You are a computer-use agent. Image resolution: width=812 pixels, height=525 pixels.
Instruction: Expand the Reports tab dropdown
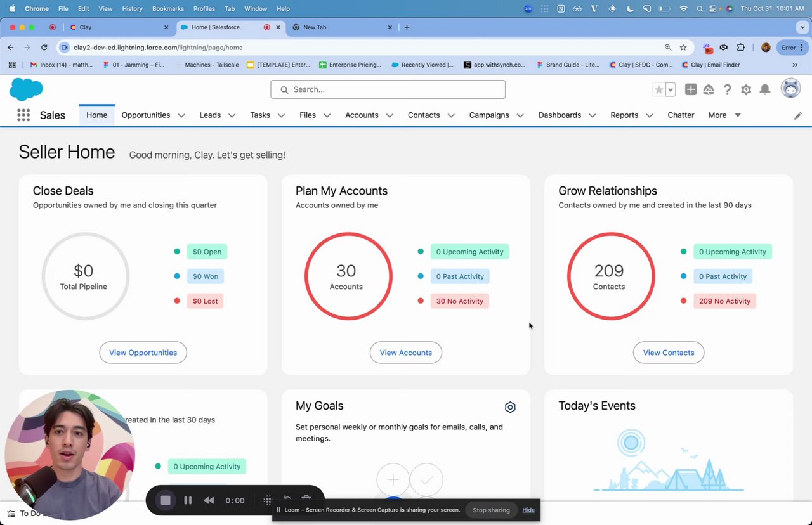click(649, 115)
